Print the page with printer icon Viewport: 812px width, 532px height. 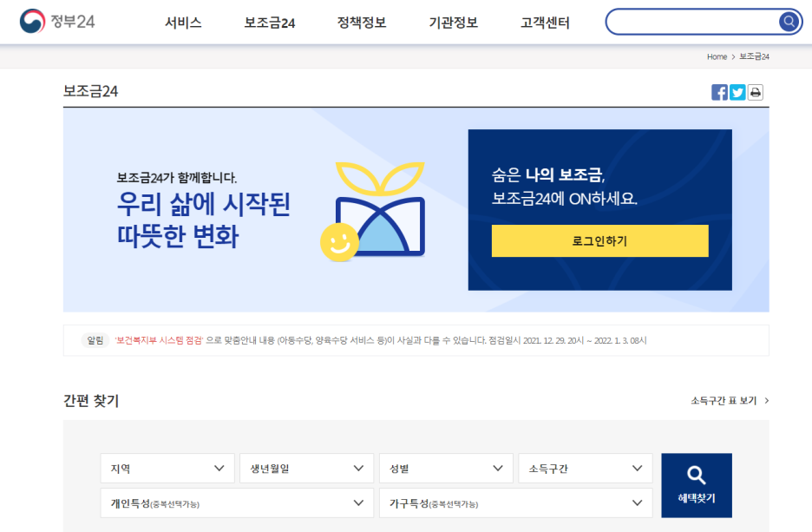[756, 92]
